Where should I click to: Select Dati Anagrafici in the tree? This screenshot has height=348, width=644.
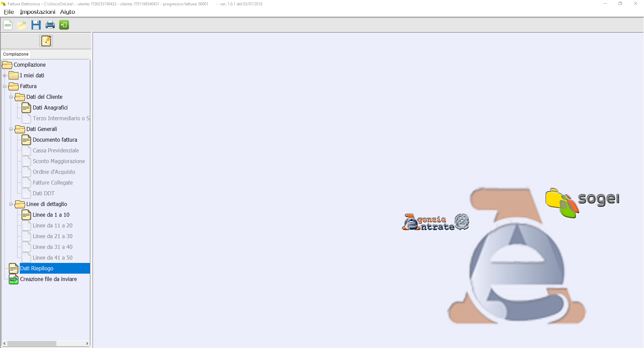point(50,108)
